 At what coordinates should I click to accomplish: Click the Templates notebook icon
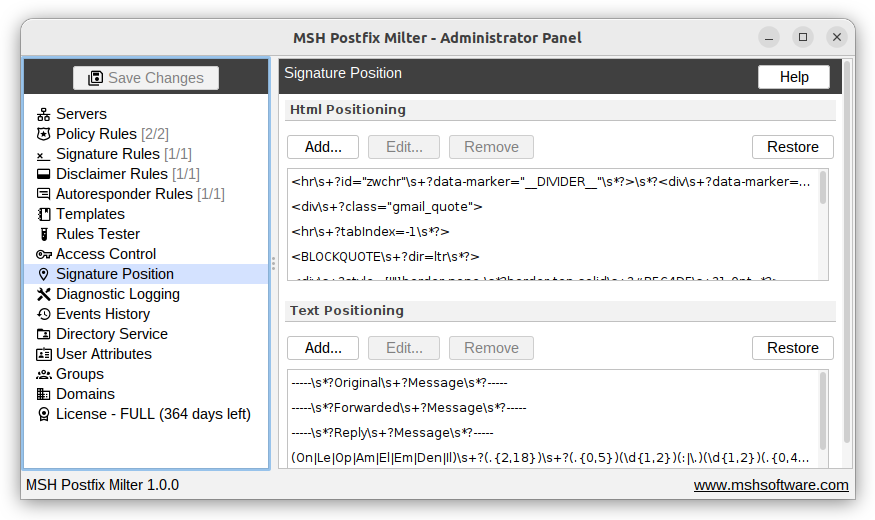click(x=44, y=214)
